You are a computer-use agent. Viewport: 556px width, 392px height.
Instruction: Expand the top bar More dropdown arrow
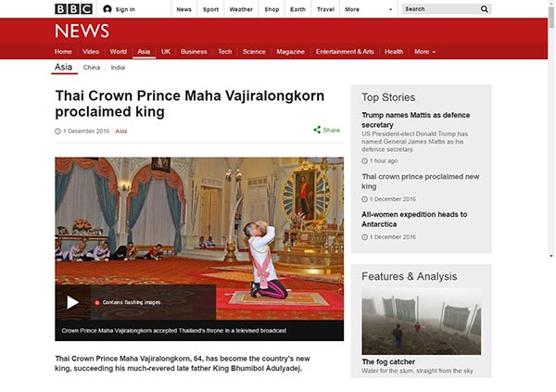point(390,9)
